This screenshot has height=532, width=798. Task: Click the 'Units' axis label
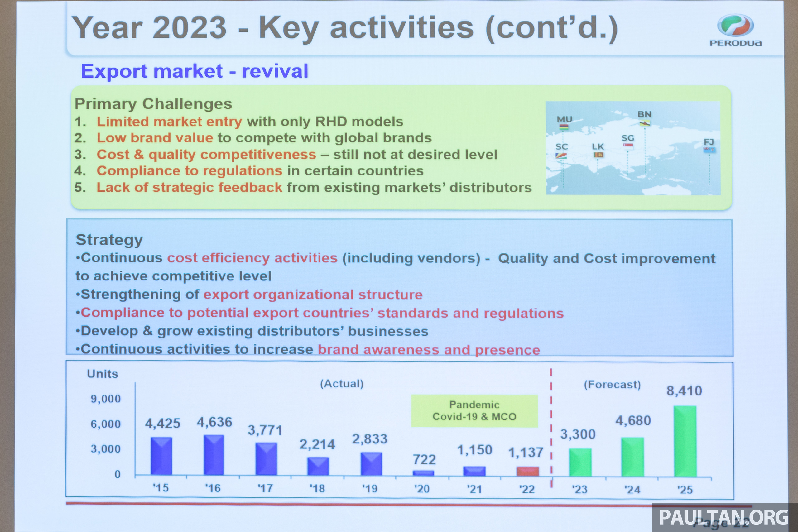103,374
